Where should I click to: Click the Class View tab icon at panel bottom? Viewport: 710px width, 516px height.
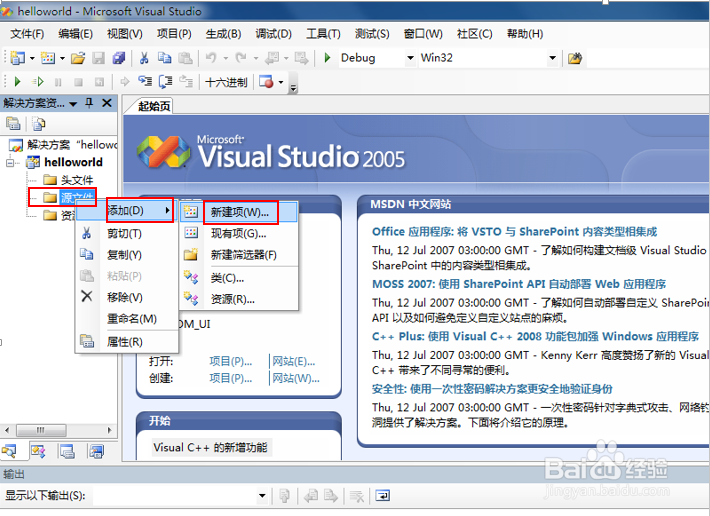(x=38, y=451)
